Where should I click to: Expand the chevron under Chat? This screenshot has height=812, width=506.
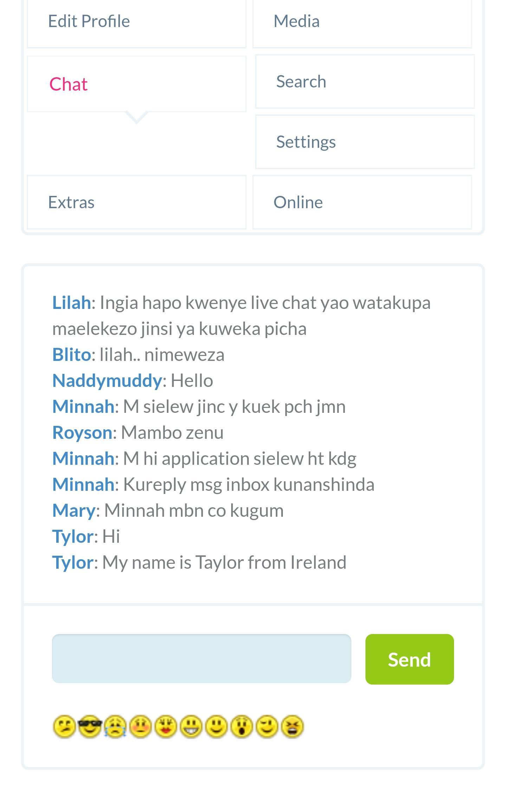(x=137, y=118)
